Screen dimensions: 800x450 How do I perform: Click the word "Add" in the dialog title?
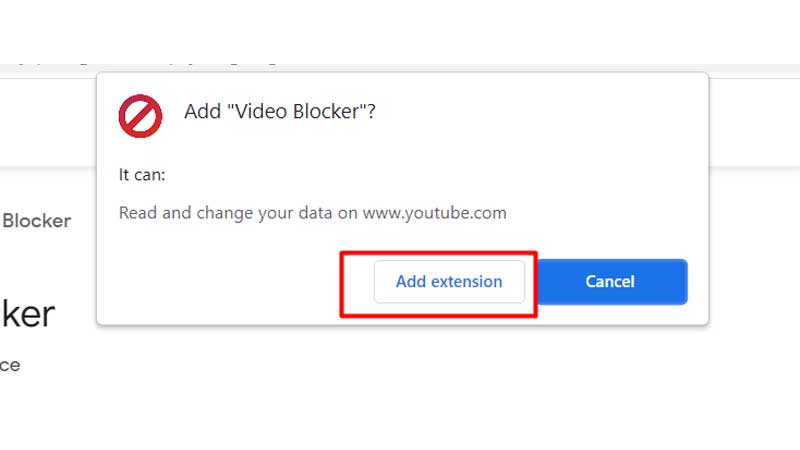pos(203,111)
